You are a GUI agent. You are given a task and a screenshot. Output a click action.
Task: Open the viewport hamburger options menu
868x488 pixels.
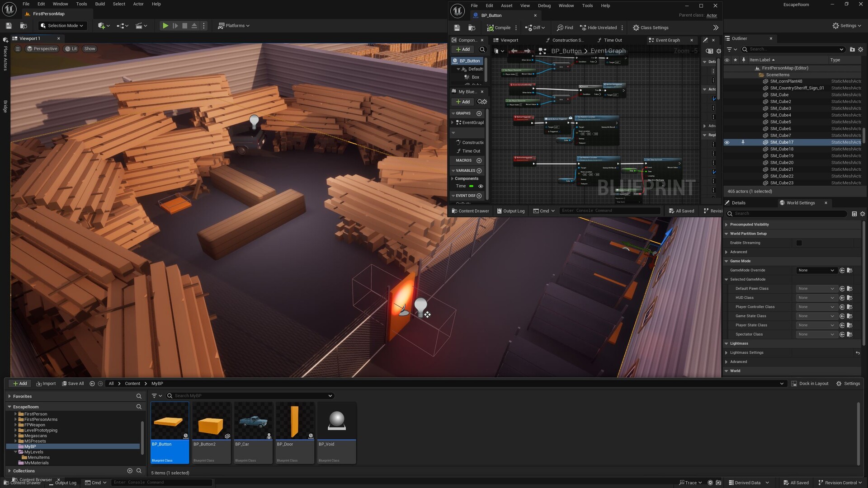18,49
